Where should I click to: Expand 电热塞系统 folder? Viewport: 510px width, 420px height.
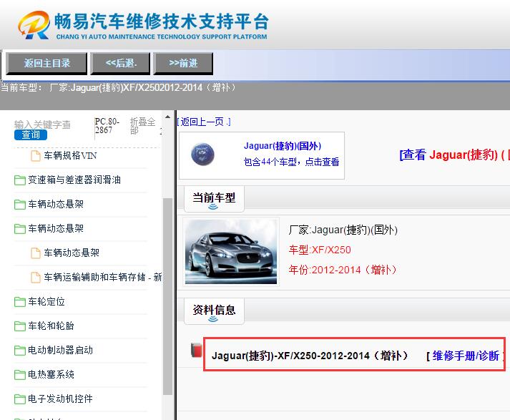(x=51, y=374)
